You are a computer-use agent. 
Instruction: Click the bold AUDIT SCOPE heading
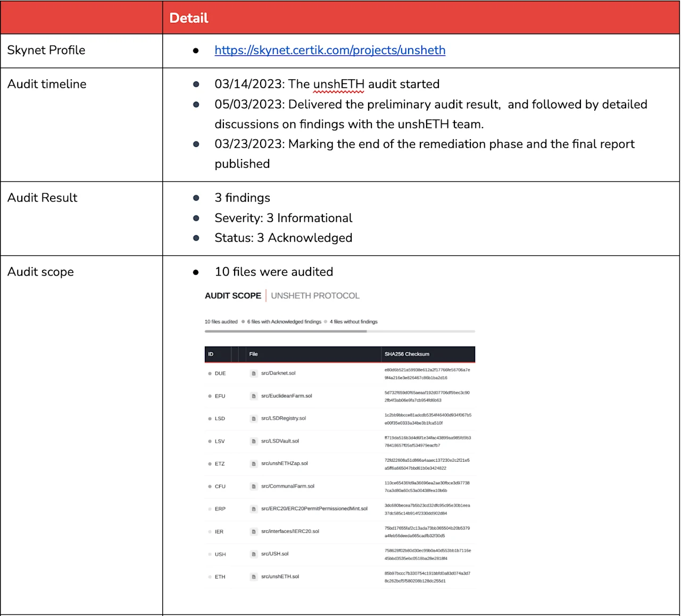coord(233,296)
